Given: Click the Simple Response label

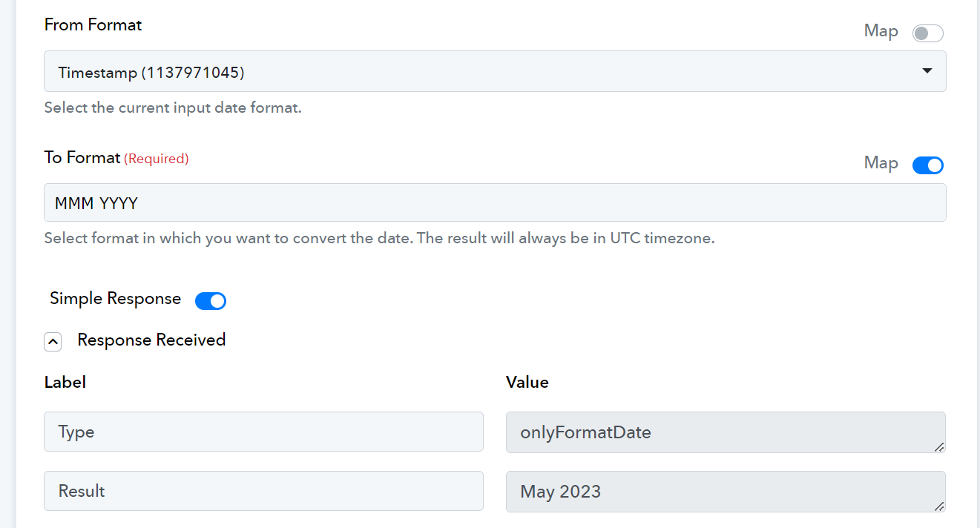Looking at the screenshot, I should 115,299.
